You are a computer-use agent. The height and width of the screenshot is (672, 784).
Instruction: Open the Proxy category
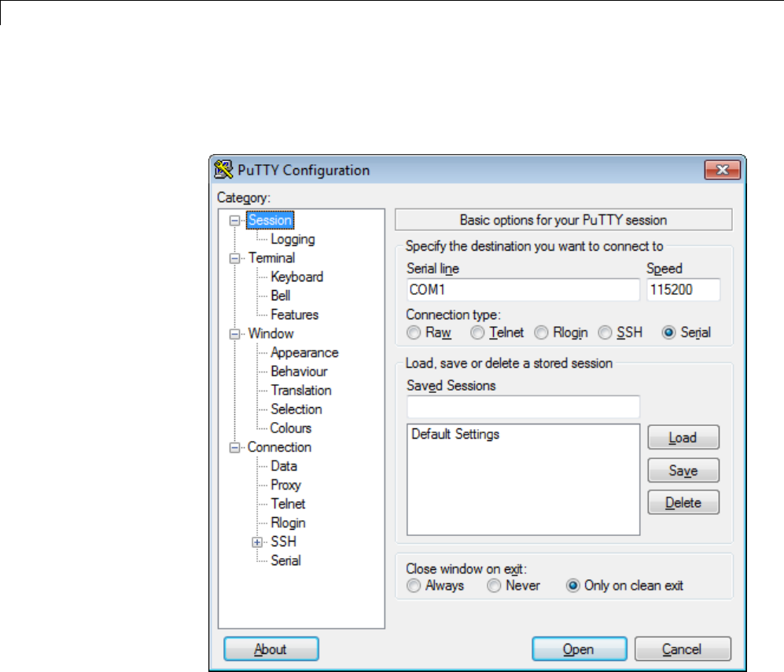click(285, 485)
